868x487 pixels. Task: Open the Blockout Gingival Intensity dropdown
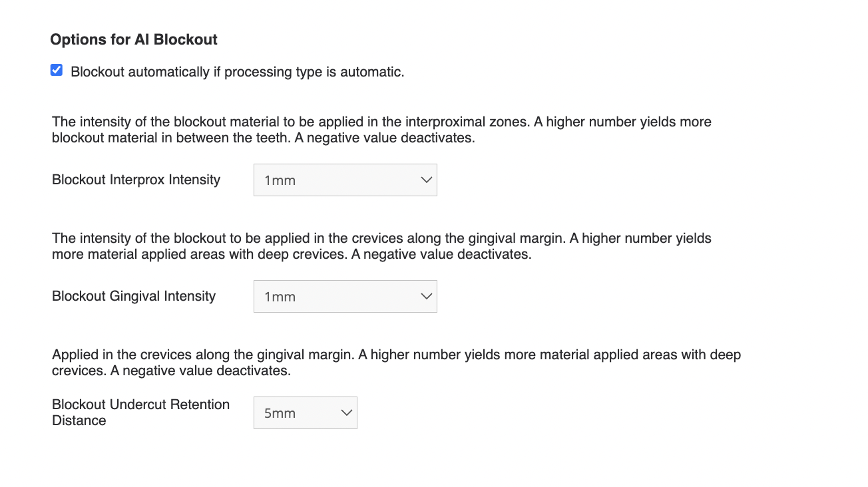pyautogui.click(x=345, y=296)
